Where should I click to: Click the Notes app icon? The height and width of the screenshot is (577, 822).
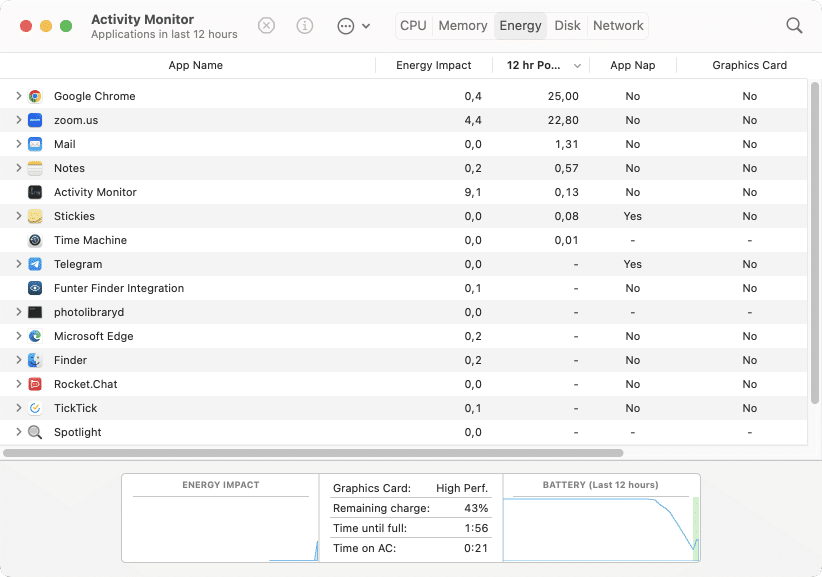point(35,168)
